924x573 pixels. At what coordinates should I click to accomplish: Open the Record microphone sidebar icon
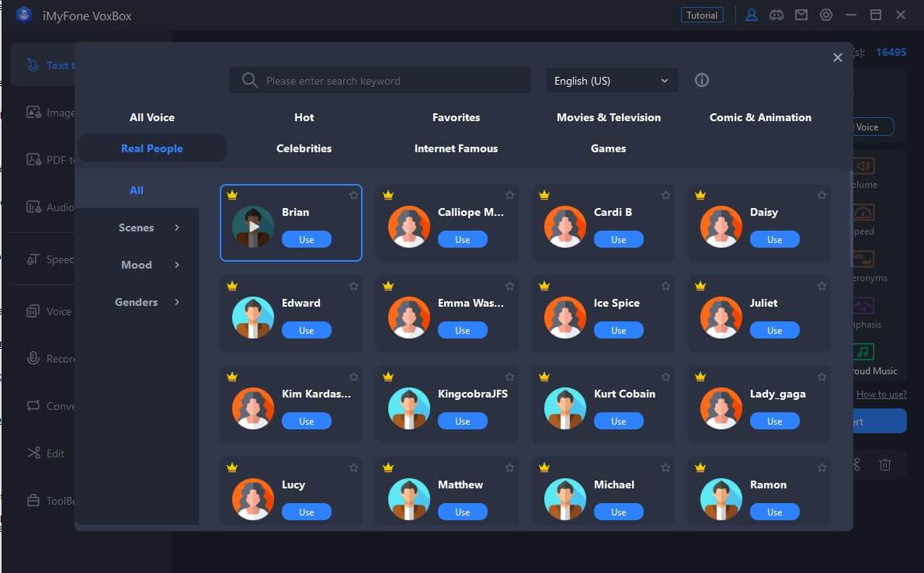(x=33, y=359)
